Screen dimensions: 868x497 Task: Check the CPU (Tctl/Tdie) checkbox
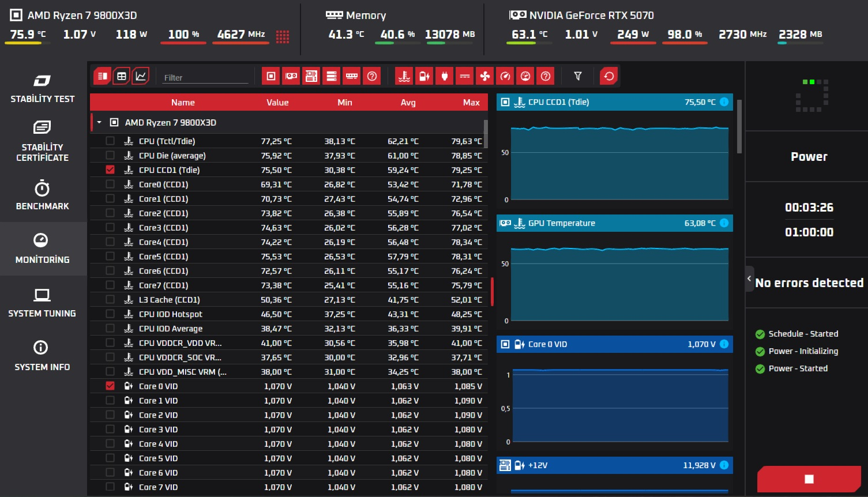tap(110, 141)
